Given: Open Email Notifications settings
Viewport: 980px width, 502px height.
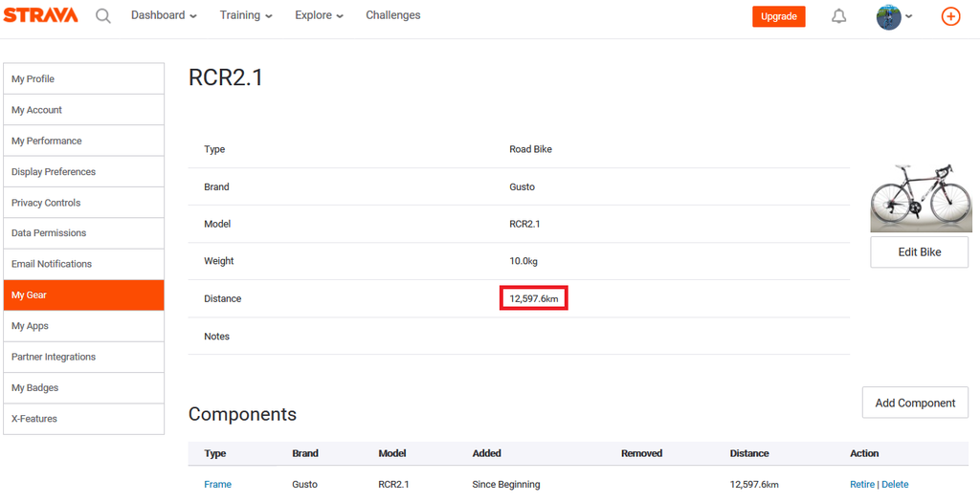Looking at the screenshot, I should (84, 264).
